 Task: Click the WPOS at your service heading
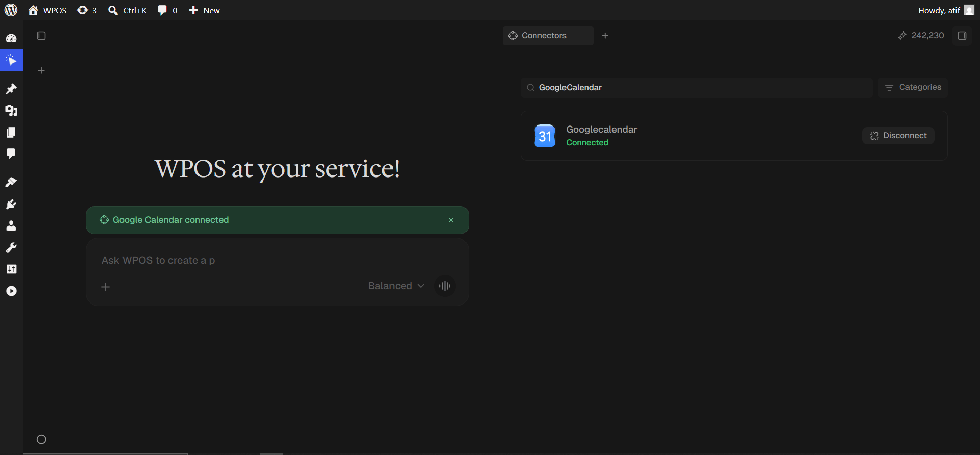point(277,169)
